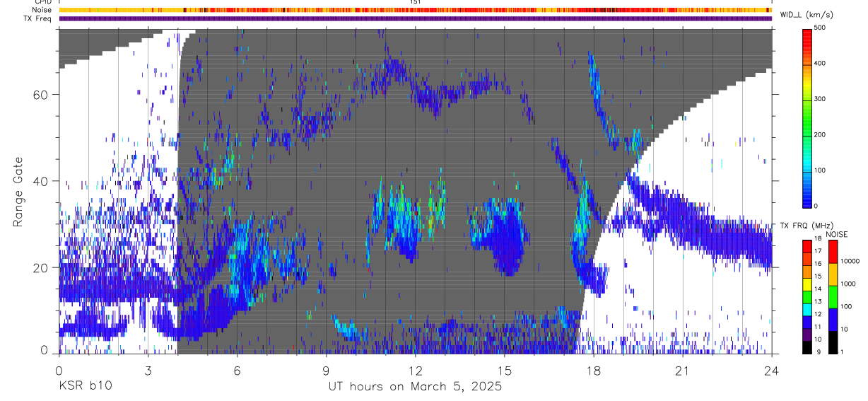The height and width of the screenshot is (401, 868).
Task: Click the noise level color scale bar
Action: pyautogui.click(x=833, y=296)
